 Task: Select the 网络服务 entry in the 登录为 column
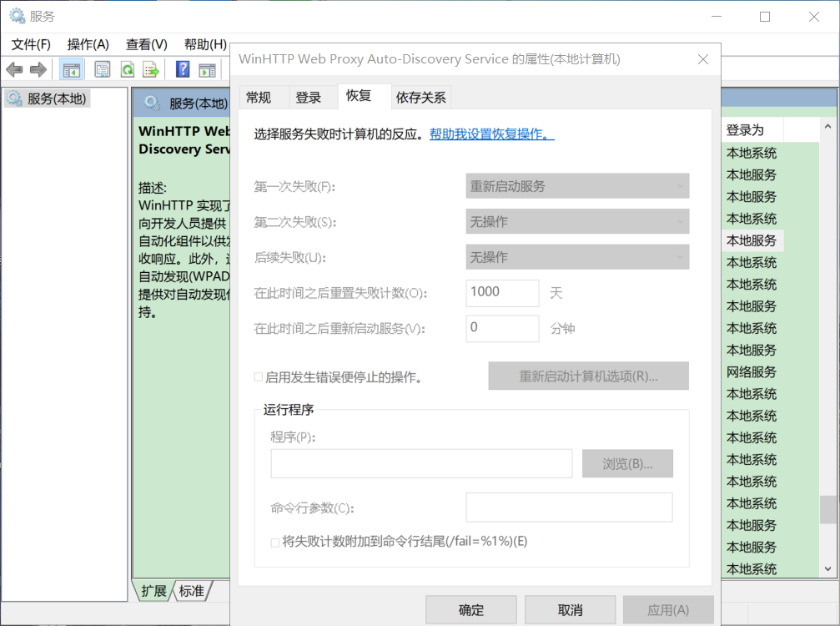(752, 372)
